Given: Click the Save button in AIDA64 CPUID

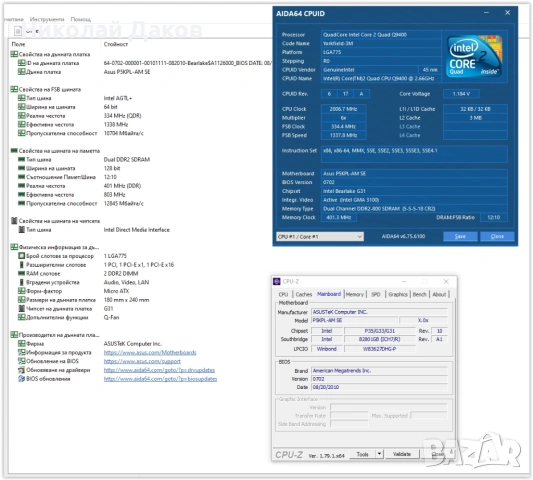Looking at the screenshot, I should tap(460, 236).
